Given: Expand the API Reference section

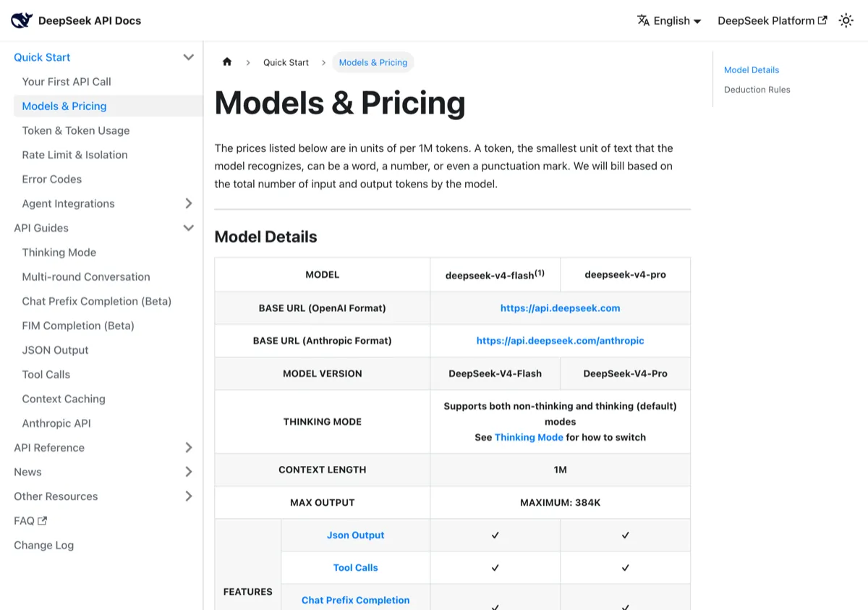Looking at the screenshot, I should click(189, 447).
